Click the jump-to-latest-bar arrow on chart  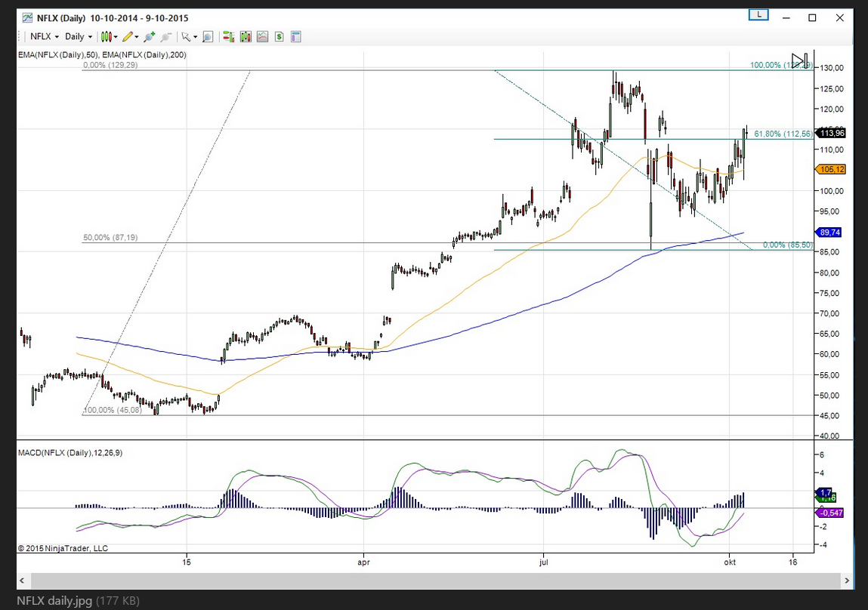pos(800,60)
